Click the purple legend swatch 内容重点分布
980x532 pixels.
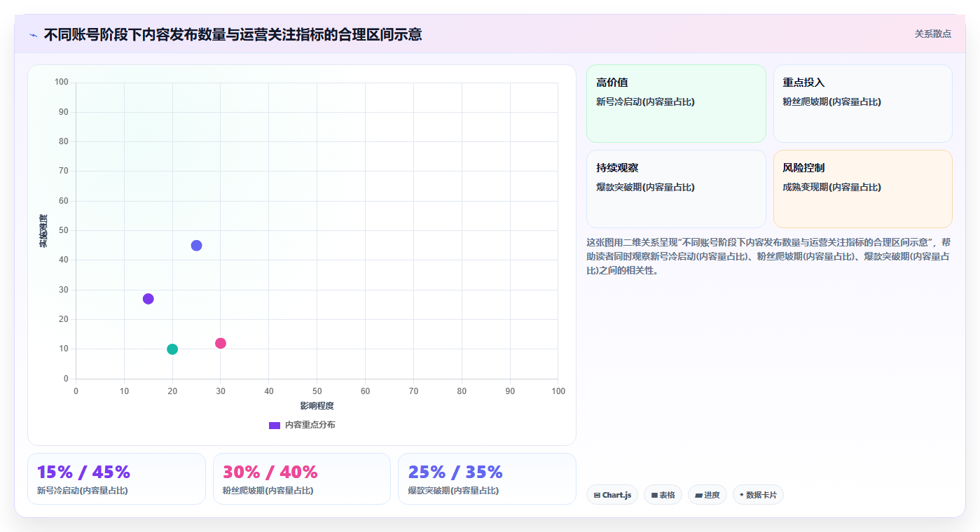pyautogui.click(x=275, y=425)
